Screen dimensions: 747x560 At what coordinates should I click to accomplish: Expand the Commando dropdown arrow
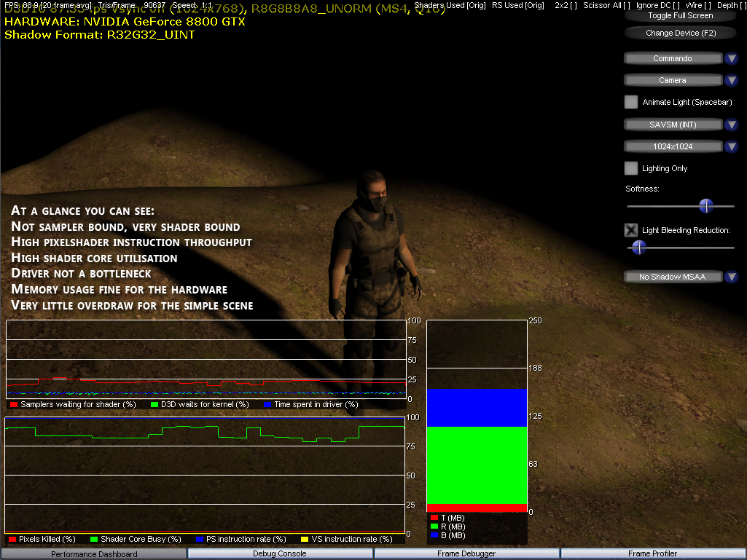click(x=731, y=58)
